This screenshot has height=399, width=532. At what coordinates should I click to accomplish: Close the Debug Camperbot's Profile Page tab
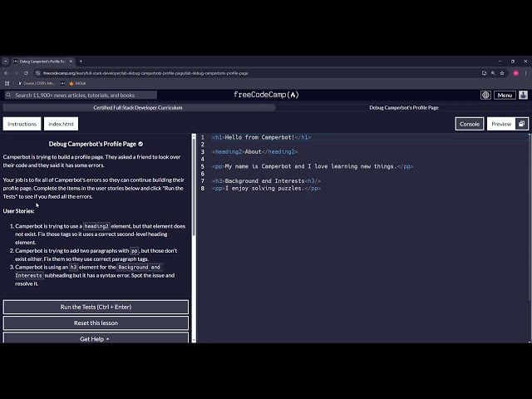71,62
